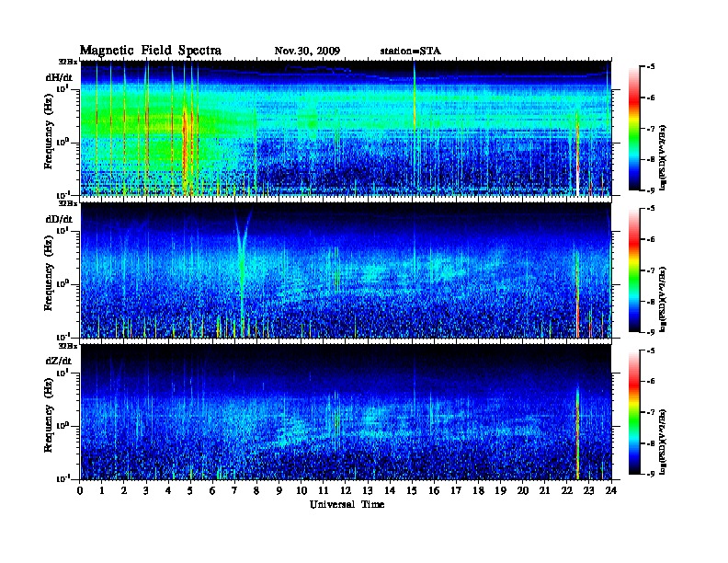Image resolution: width=728 pixels, height=563 pixels.
Task: Click the "18" tick on the time axis
Action: click(x=478, y=491)
